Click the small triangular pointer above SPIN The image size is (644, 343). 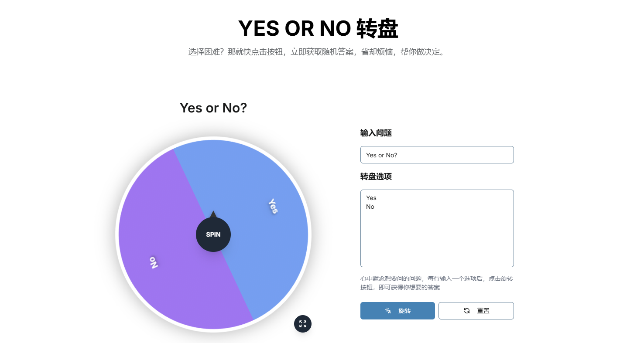213,214
